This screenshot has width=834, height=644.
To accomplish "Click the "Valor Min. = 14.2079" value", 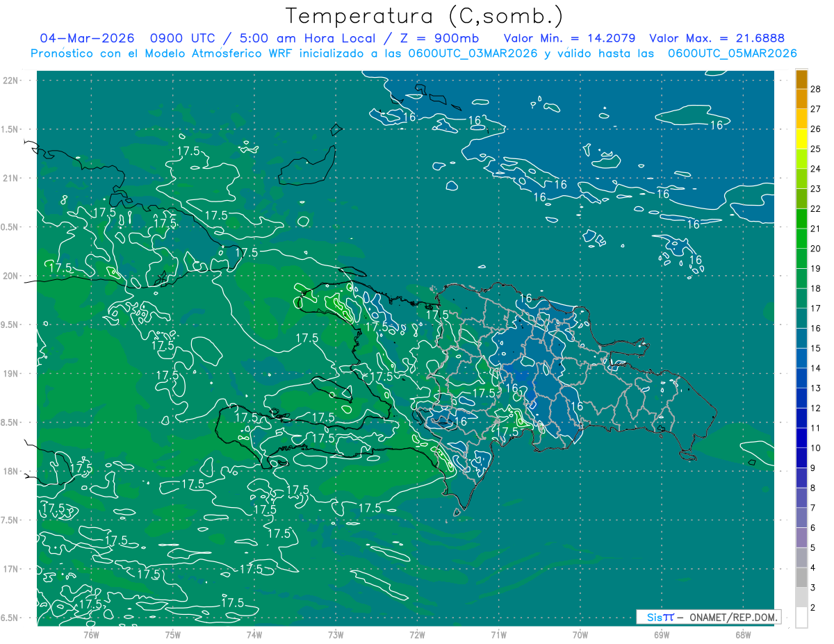I will tap(570, 38).
